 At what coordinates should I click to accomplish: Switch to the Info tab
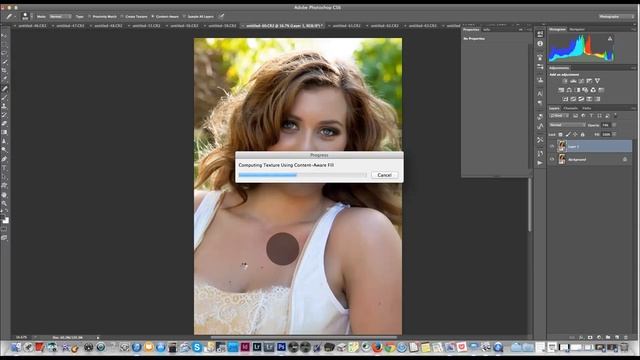point(487,29)
